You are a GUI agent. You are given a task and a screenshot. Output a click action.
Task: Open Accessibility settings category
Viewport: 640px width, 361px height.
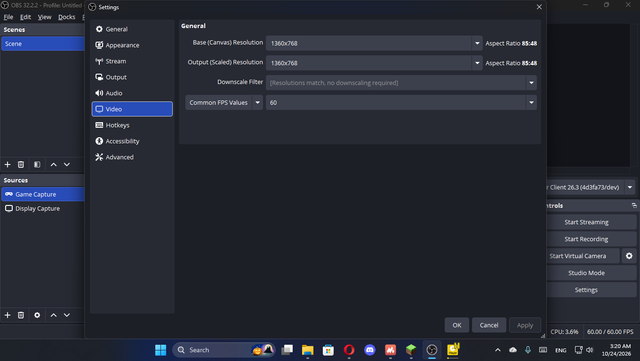132,141
